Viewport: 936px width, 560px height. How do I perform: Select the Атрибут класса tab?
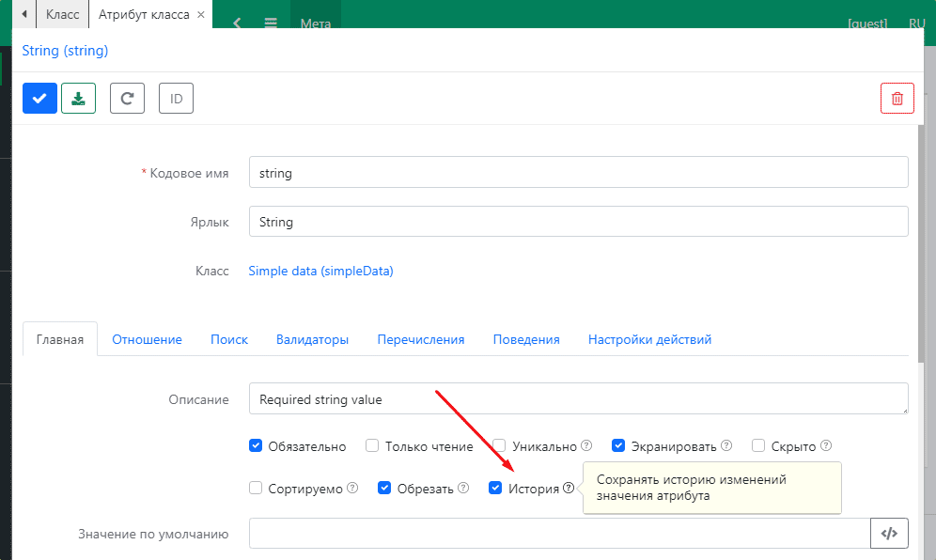pos(144,14)
